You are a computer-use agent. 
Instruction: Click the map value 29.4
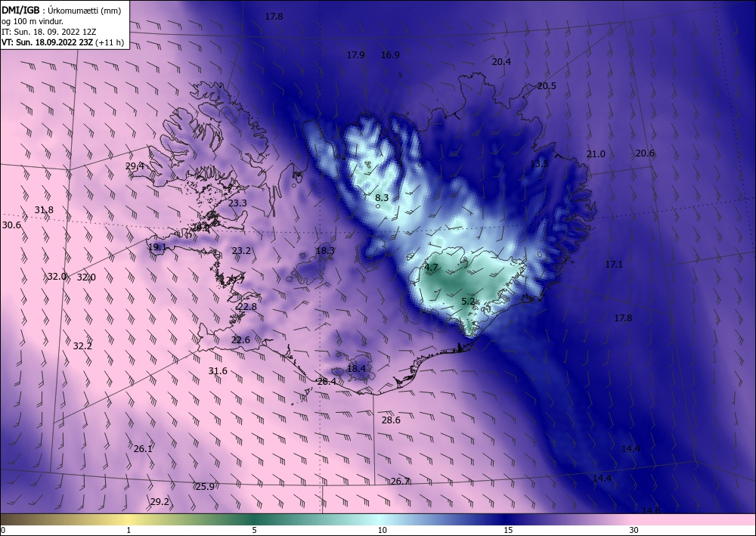135,166
